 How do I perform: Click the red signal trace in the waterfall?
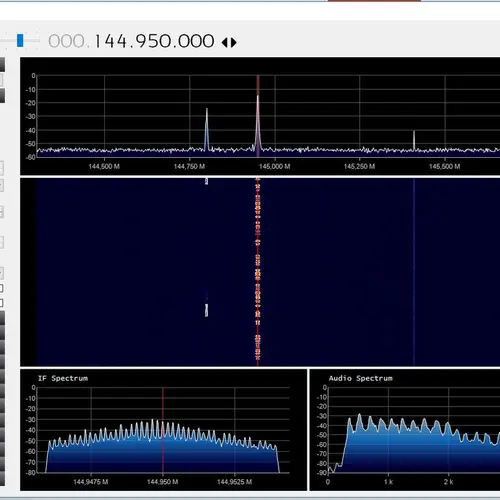[258, 272]
